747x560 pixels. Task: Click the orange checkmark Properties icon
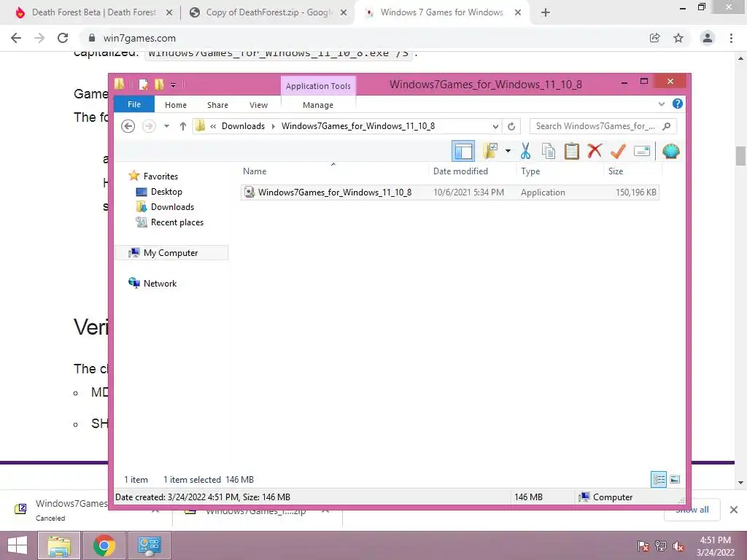tap(618, 151)
